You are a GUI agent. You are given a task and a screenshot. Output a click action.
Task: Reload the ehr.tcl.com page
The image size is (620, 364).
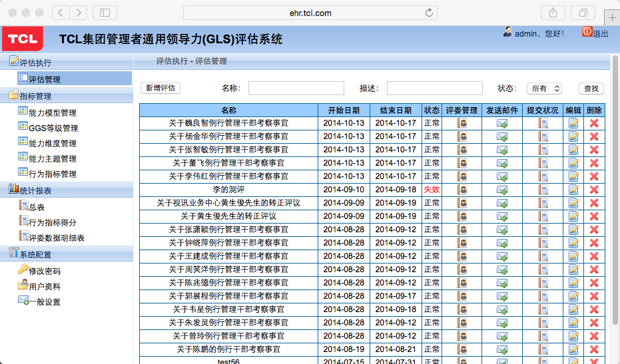(429, 13)
